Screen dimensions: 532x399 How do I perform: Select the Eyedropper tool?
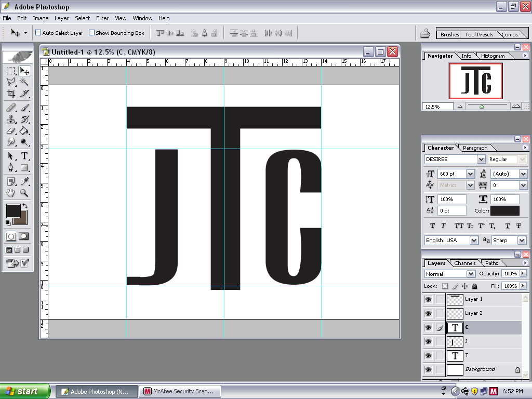coord(24,181)
